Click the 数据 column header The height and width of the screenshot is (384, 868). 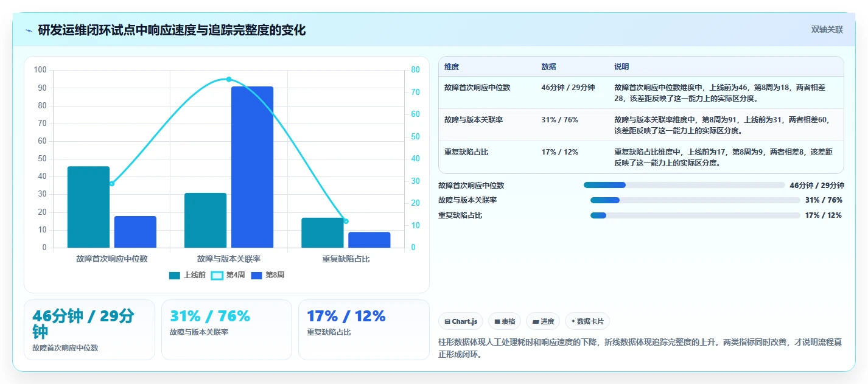tap(548, 67)
